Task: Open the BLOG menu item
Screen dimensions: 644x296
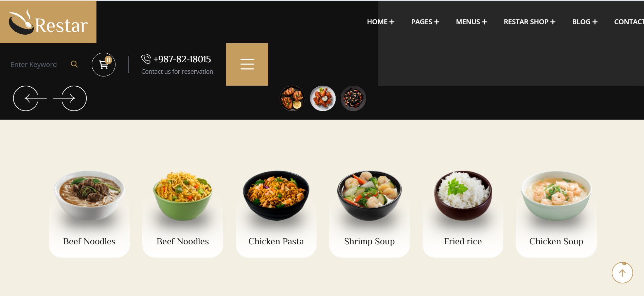Action: 585,22
